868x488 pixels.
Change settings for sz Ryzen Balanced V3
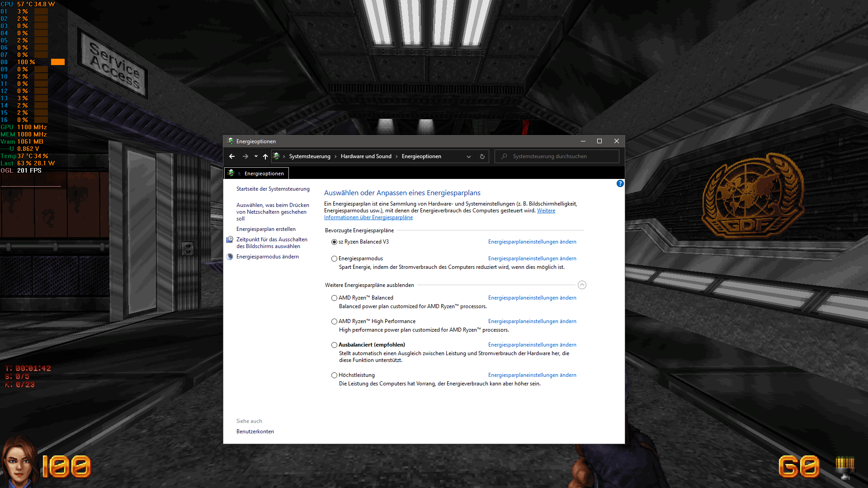[532, 242]
